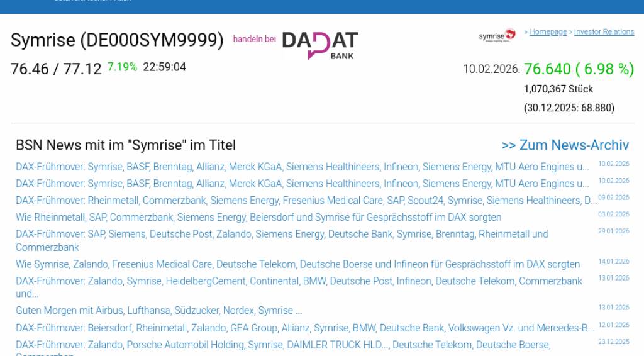Screen dimensions: 644x356
Task: Read "Wie Symrise, Zalando, Fresenius Medical Care" article
Action: click(297, 265)
